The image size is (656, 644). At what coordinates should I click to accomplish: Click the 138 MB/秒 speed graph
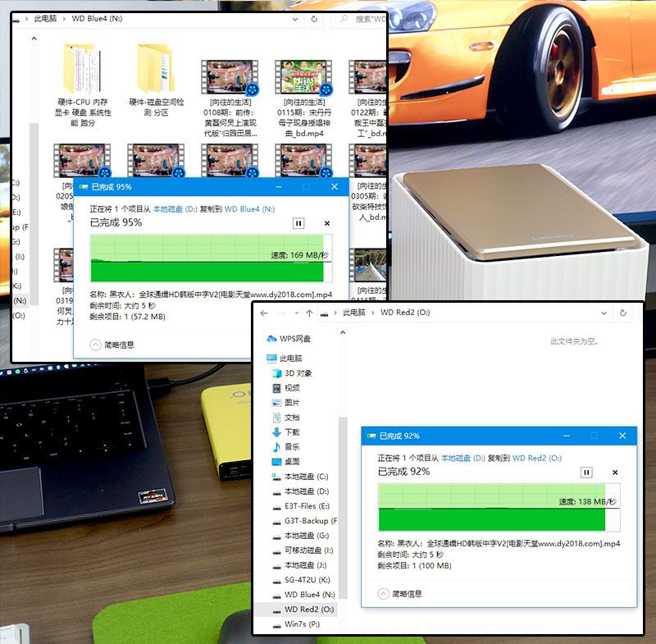pyautogui.click(x=499, y=507)
